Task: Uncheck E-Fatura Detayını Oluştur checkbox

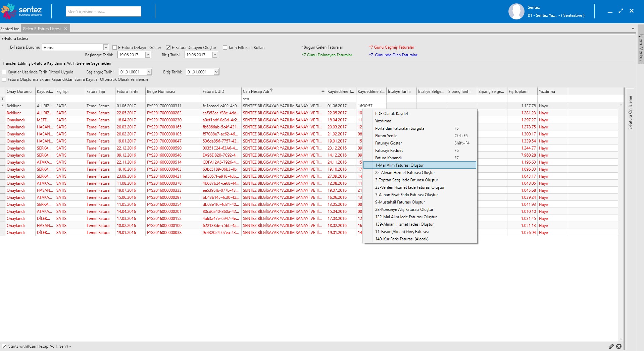Action: click(168, 48)
